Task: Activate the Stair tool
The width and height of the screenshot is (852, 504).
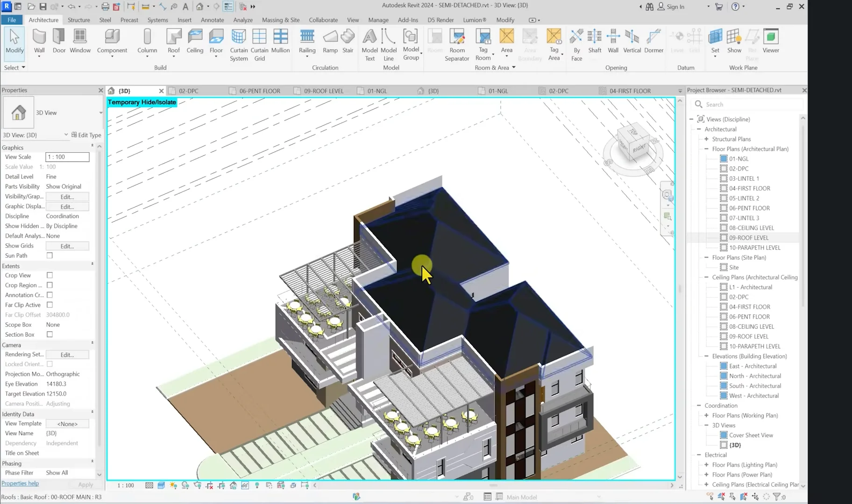Action: [347, 42]
